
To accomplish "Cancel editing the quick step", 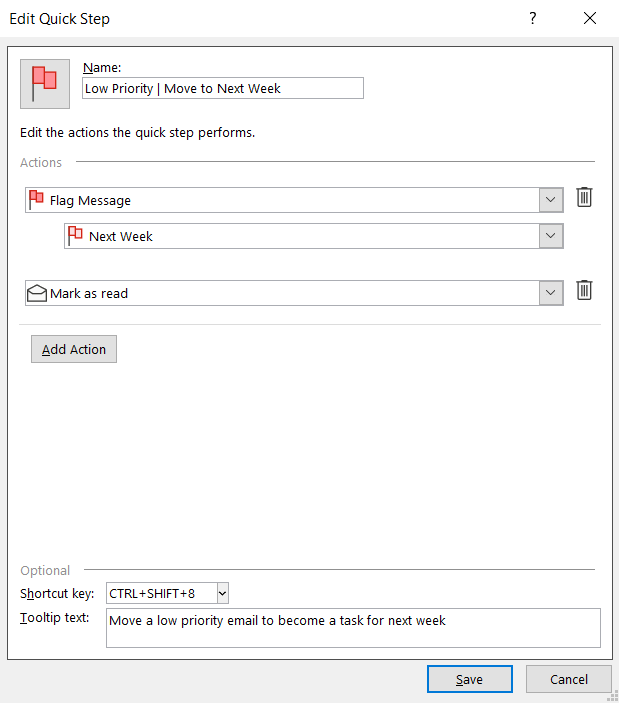I will click(x=569, y=679).
